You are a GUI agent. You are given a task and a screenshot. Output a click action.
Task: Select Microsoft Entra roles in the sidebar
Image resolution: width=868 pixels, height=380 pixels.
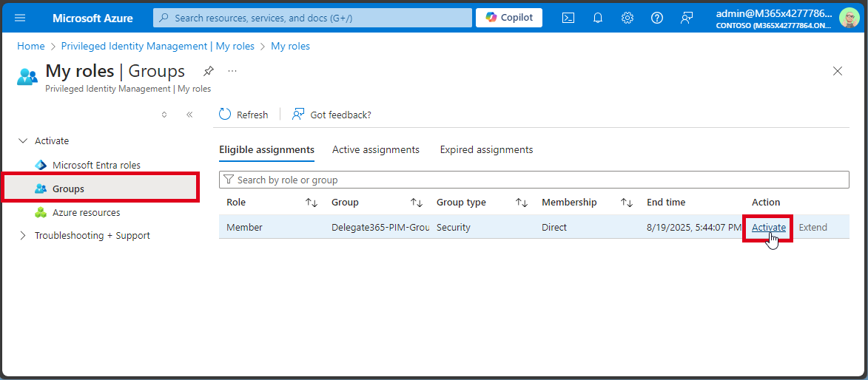[96, 165]
